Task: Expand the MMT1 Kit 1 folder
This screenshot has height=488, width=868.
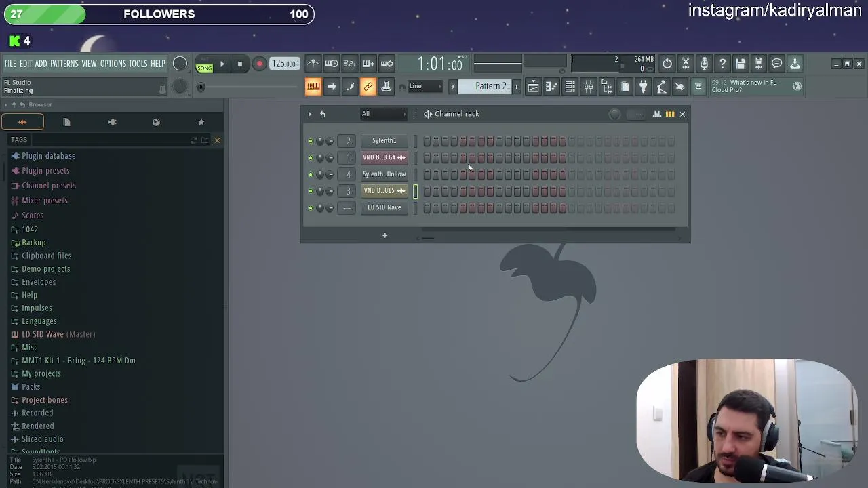Action: click(x=78, y=361)
